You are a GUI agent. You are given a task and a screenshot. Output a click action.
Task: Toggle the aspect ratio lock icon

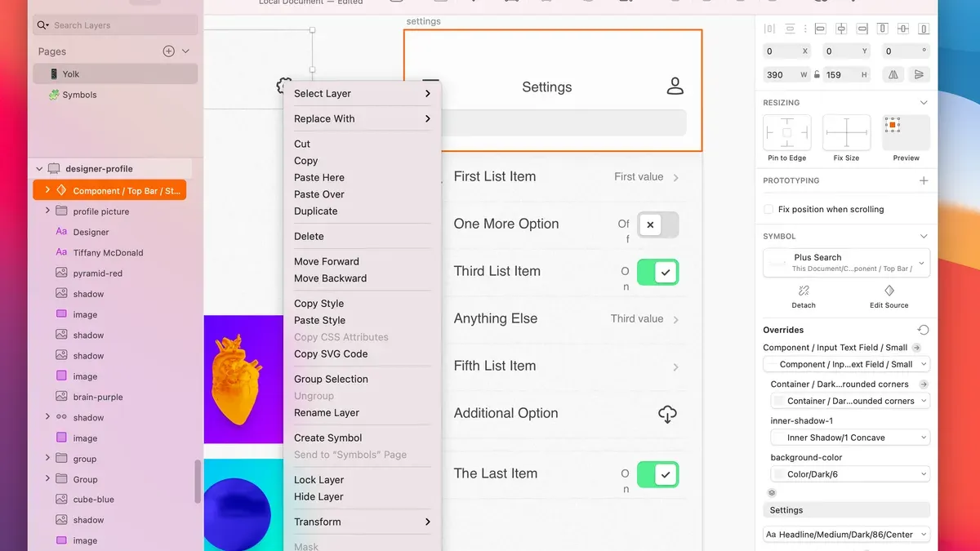[817, 74]
